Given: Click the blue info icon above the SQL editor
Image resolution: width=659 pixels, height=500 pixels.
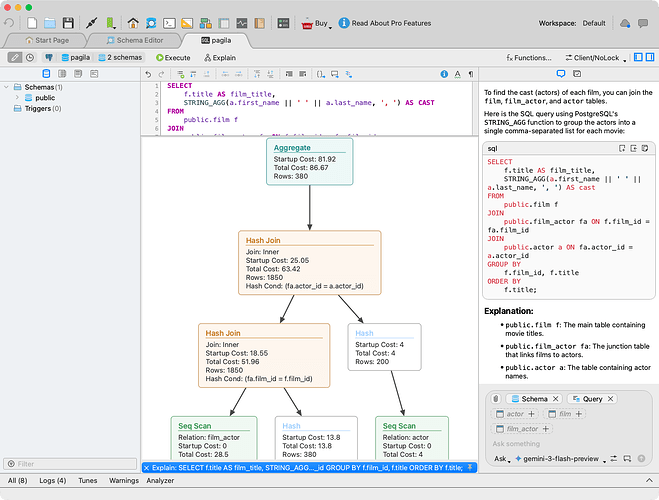Looking at the screenshot, I should click(444, 74).
